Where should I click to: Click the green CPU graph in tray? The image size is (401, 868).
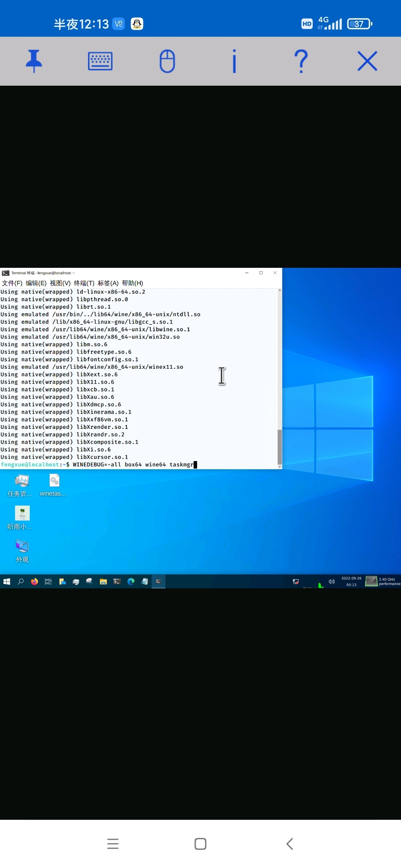point(321,585)
